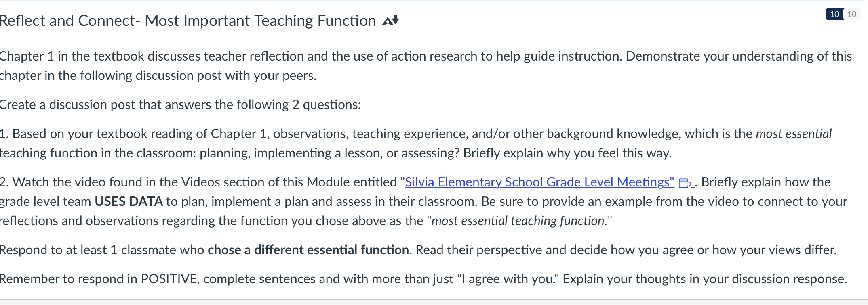Click the dark blue unread count badge
The width and height of the screenshot is (868, 305).
click(834, 14)
